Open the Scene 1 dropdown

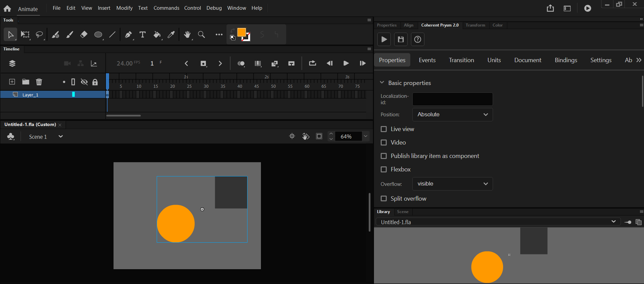[x=61, y=136]
